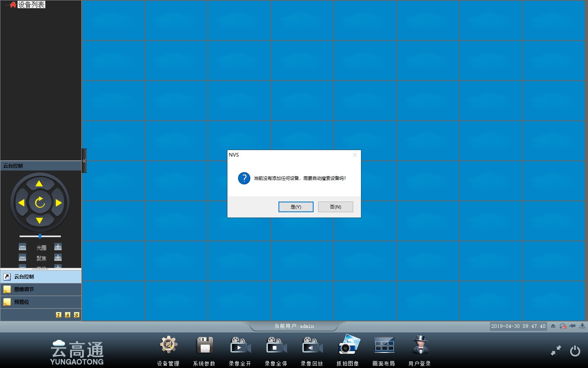This screenshot has height=368, width=588.
Task: Stop all recording with 录像全停 icon
Action: click(x=276, y=346)
